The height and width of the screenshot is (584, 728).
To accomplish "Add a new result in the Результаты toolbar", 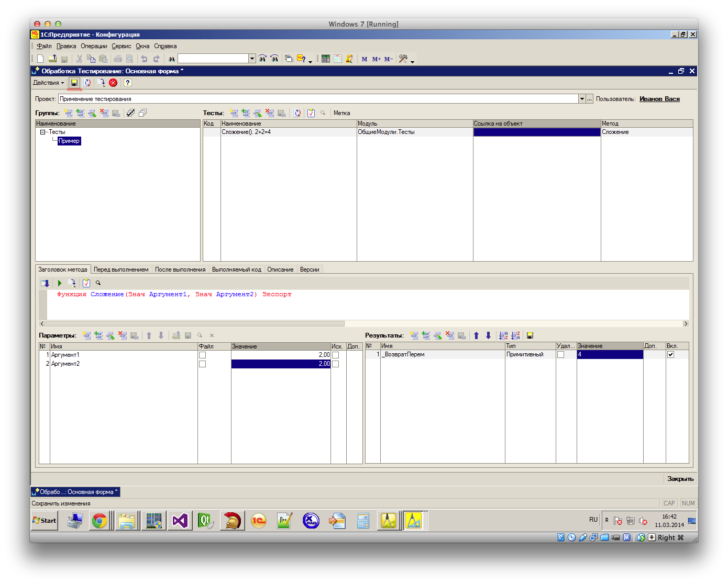I will coord(414,335).
